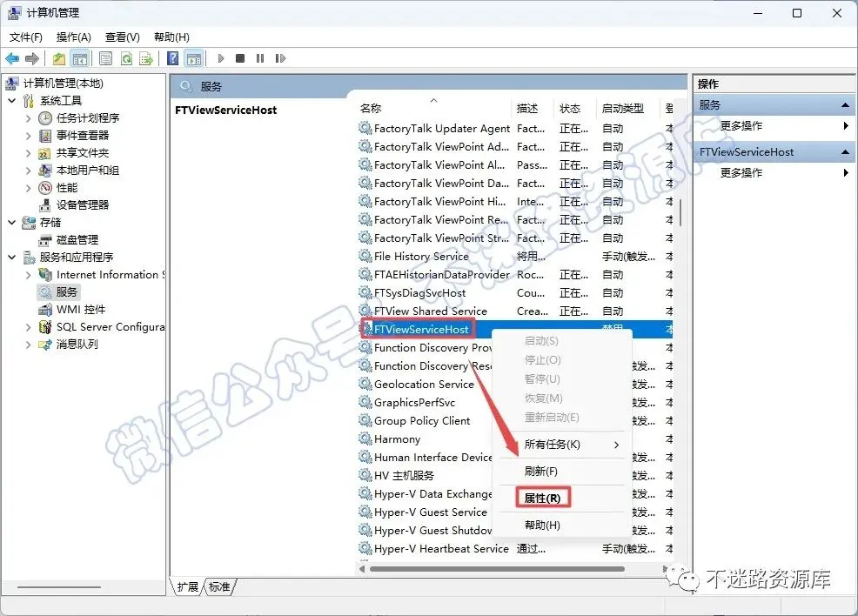The height and width of the screenshot is (616, 858).
Task: Click the Restart service toolbar icon
Action: tap(280, 58)
